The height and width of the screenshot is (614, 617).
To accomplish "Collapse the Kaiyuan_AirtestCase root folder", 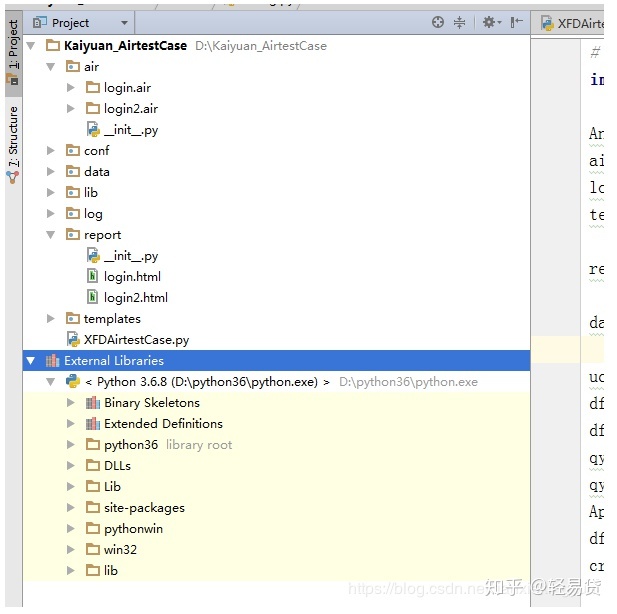I will 31,46.
